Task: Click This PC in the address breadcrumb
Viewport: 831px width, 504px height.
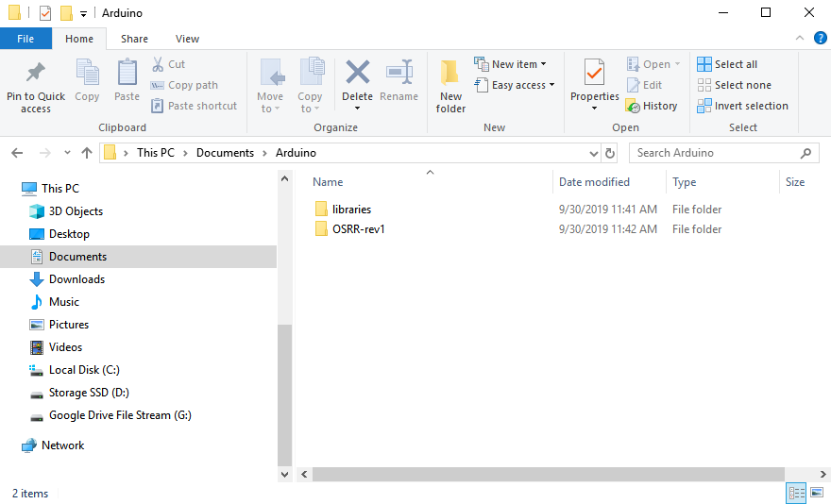Action: coord(155,153)
